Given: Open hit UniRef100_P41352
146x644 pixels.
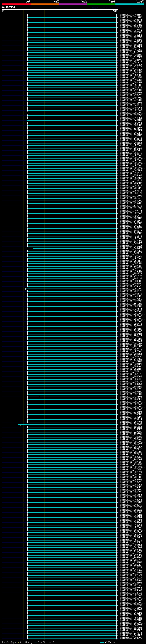Looking at the screenshot, I should point(131,50).
